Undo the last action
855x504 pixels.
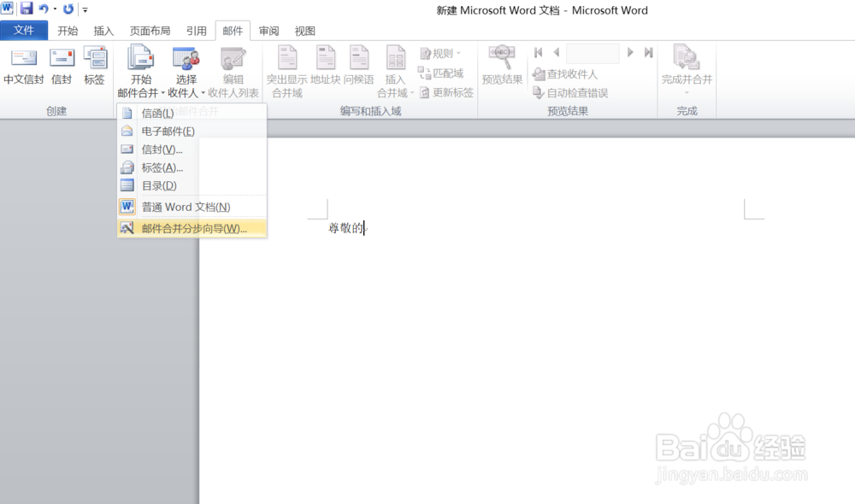coord(43,9)
